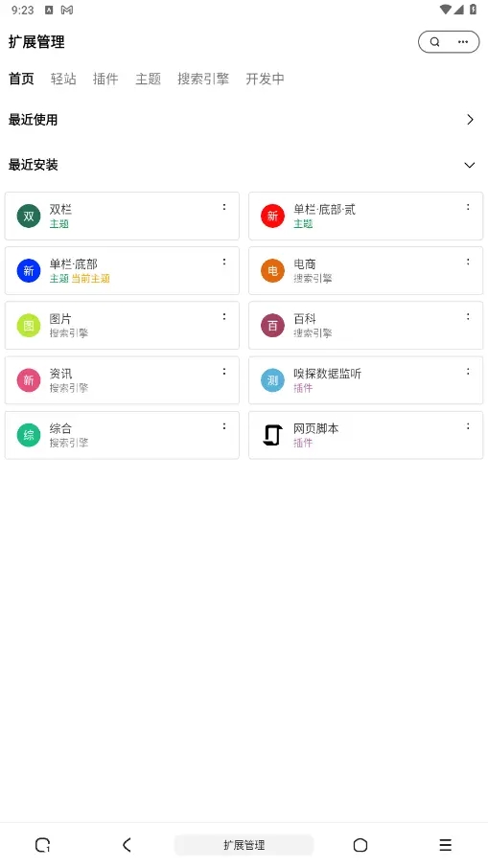The width and height of the screenshot is (488, 868).
Task: Open options menu for 电商 search engine
Action: (468, 262)
